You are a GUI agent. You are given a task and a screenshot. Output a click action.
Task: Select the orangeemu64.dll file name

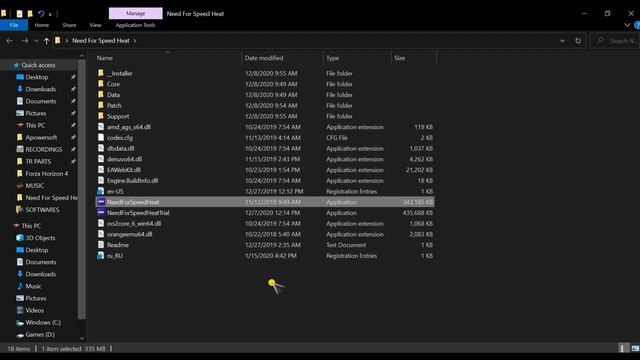(129, 234)
